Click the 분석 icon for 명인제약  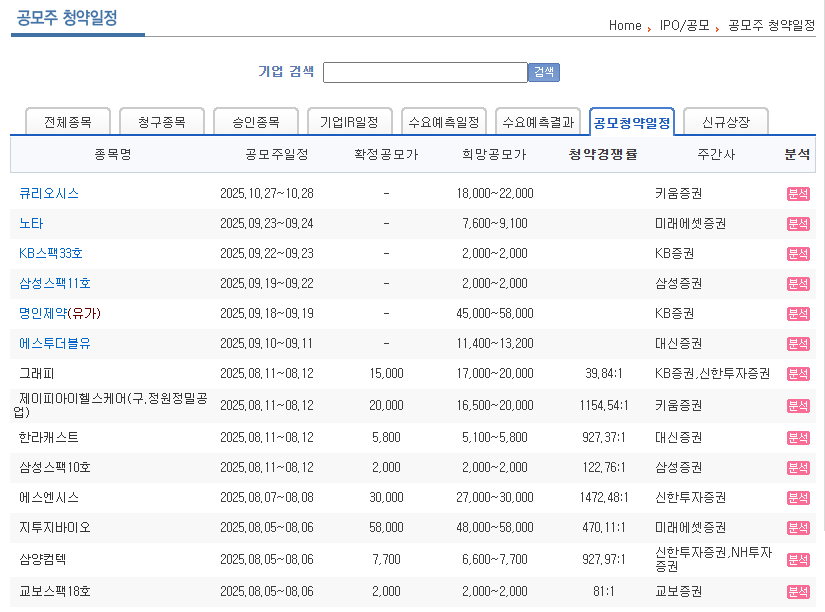tap(798, 314)
